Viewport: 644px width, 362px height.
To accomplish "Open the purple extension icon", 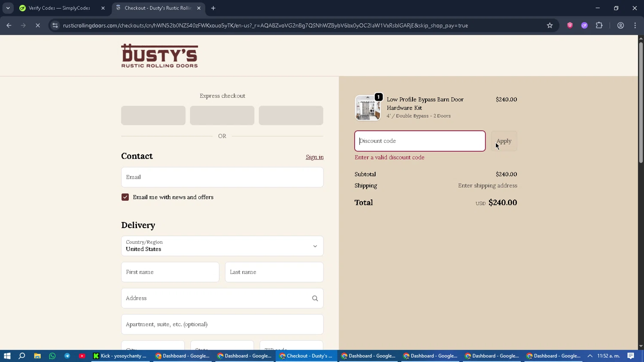I will point(584,25).
